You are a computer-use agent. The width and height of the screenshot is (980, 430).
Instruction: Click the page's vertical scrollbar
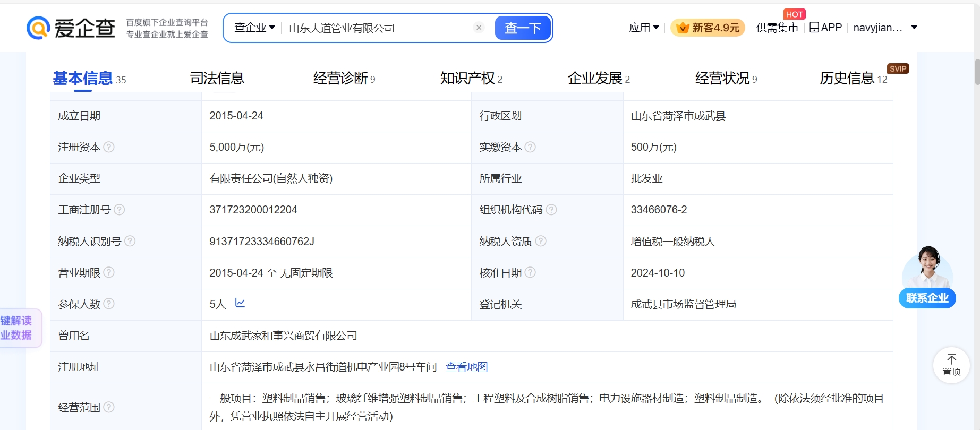click(x=976, y=72)
